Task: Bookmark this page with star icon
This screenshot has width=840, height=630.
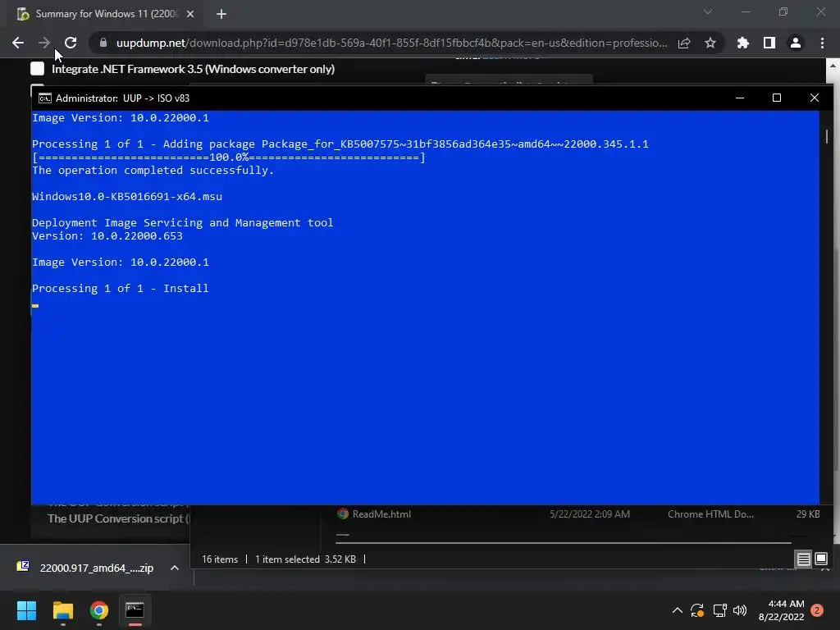Action: point(710,43)
